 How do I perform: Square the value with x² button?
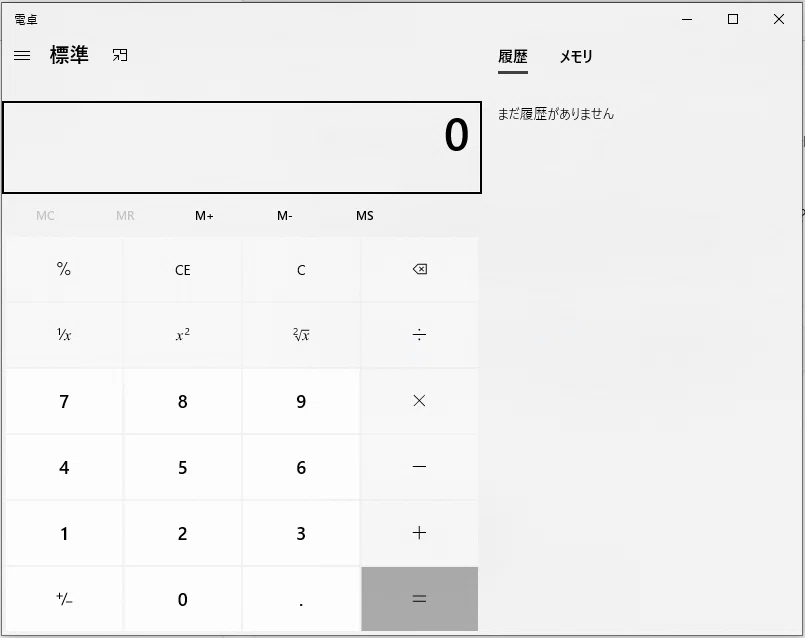(182, 335)
